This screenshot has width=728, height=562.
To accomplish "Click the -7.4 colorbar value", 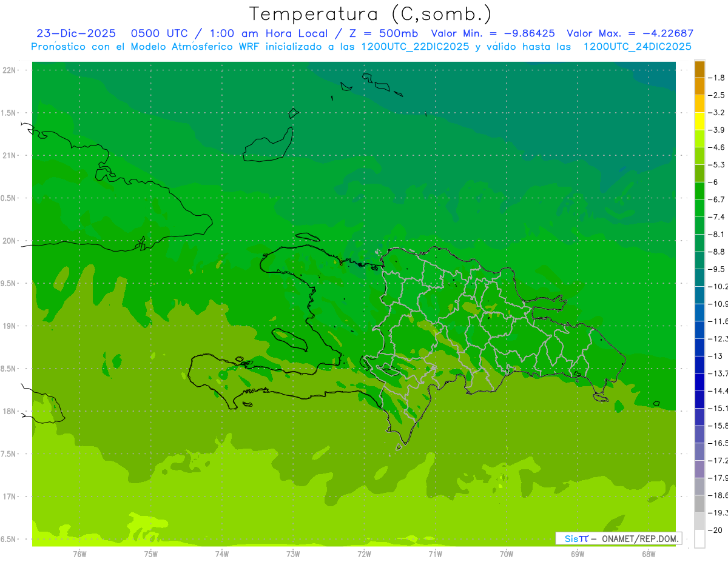I will 716,216.
